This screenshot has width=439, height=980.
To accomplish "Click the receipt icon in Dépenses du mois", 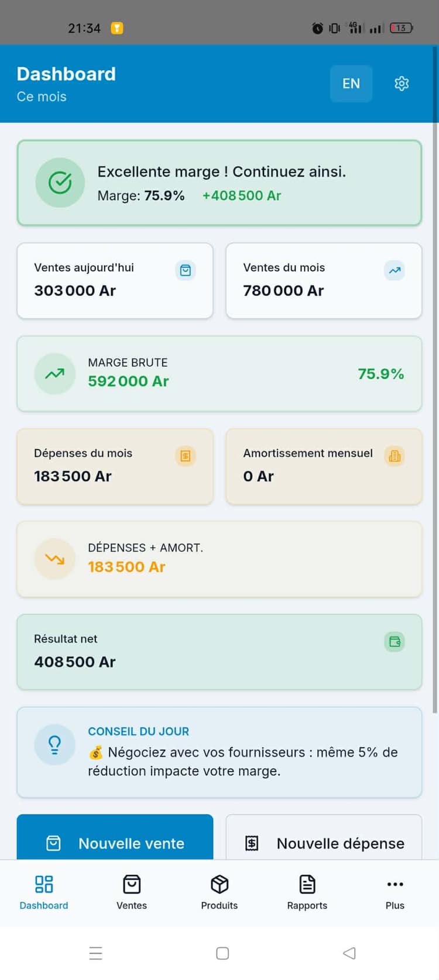I will (186, 456).
